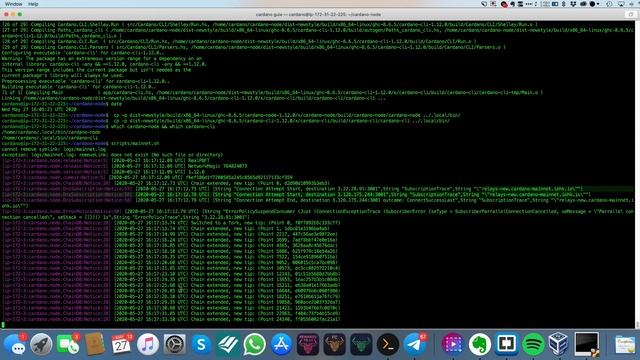Open the minimized window thumbnail in dock
Screen dimensions: 640x360
587,344
